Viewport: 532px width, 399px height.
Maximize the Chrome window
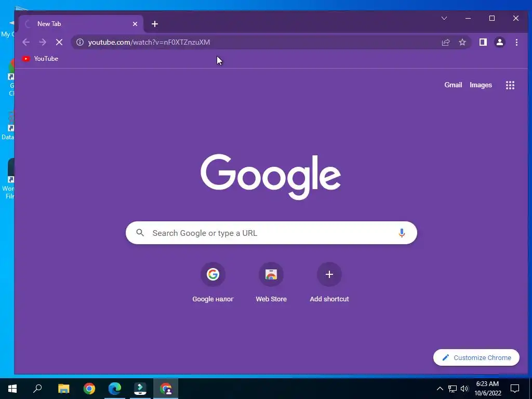tap(492, 18)
